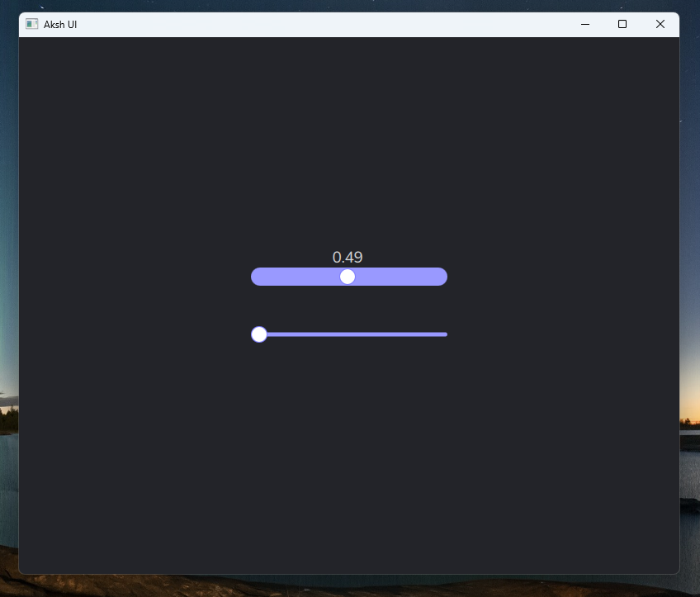Image resolution: width=700 pixels, height=597 pixels.
Task: Jump the thin slider to its right end
Action: point(445,334)
